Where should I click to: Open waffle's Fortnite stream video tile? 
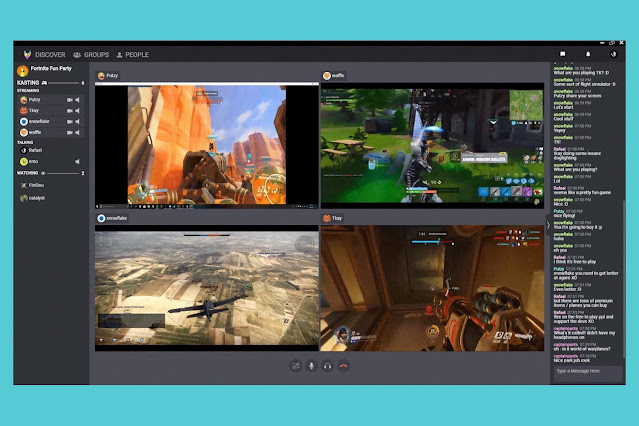pos(432,146)
